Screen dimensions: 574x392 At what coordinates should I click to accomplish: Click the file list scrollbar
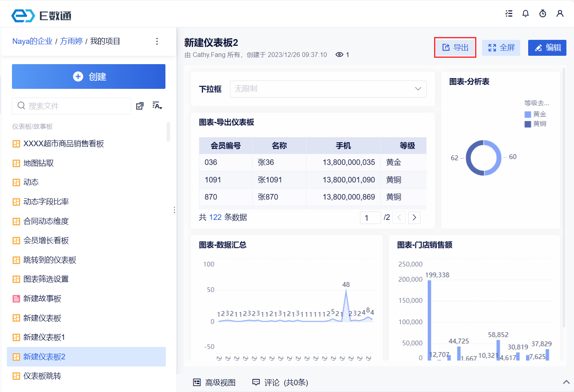[168, 131]
